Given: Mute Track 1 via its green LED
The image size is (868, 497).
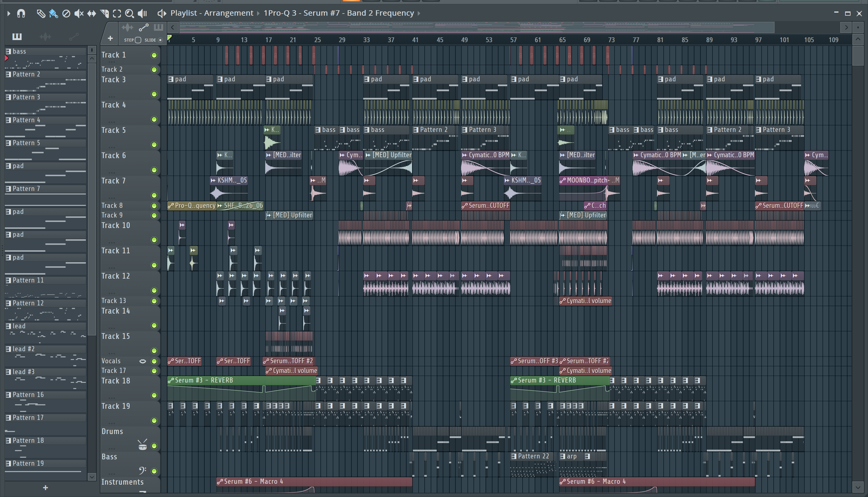Looking at the screenshot, I should [154, 55].
